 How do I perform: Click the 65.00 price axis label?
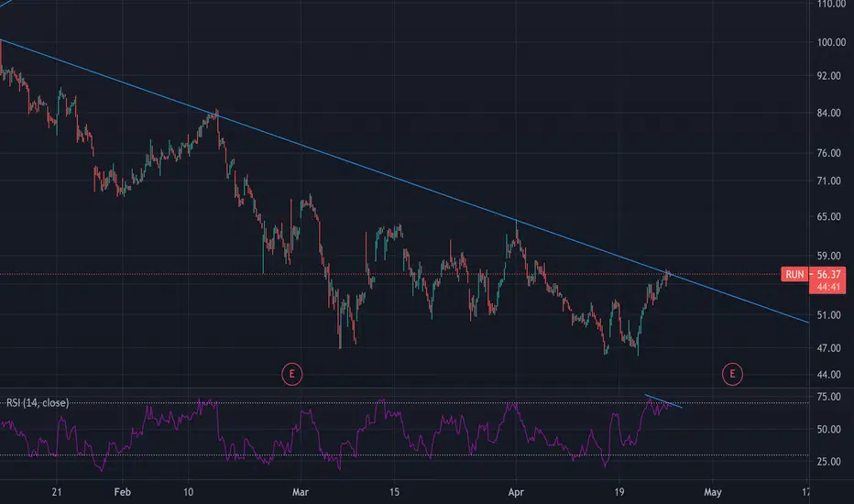(829, 216)
